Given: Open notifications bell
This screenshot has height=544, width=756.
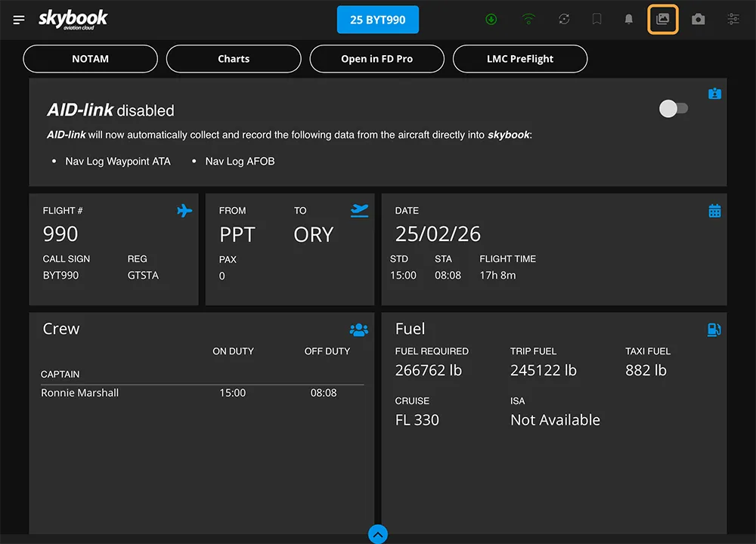Looking at the screenshot, I should click(628, 20).
